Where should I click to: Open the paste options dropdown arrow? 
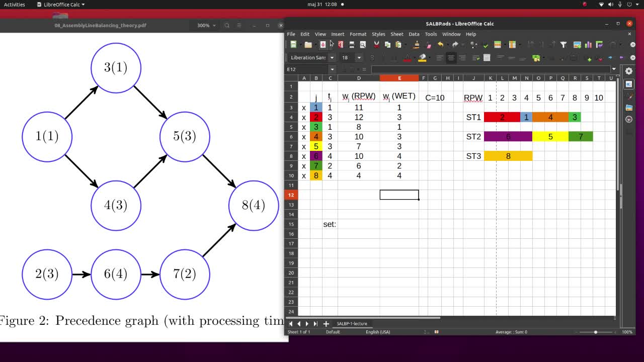click(x=406, y=45)
